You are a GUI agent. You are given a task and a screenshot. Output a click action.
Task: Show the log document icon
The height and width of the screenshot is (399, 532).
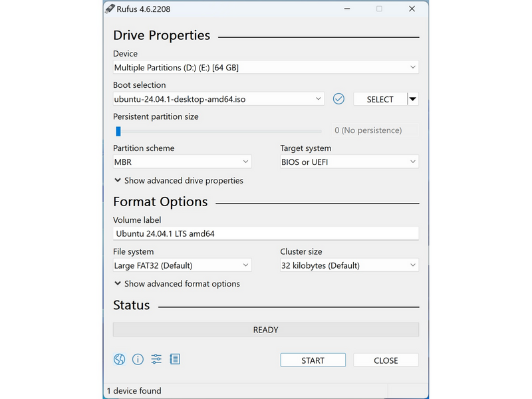click(x=175, y=359)
